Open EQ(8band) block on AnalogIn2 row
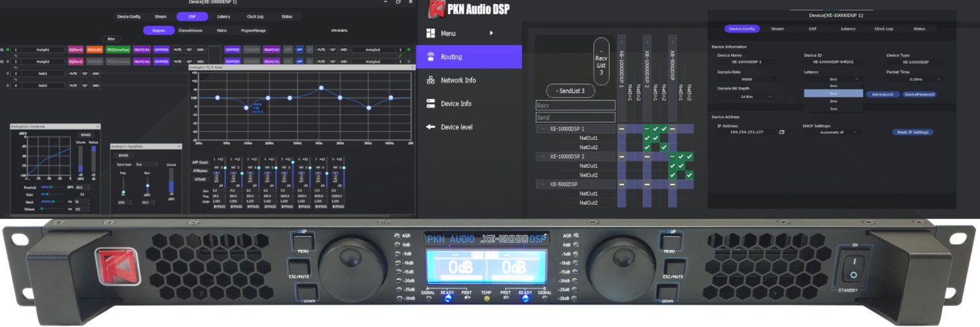The image size is (980, 327). tap(76, 61)
